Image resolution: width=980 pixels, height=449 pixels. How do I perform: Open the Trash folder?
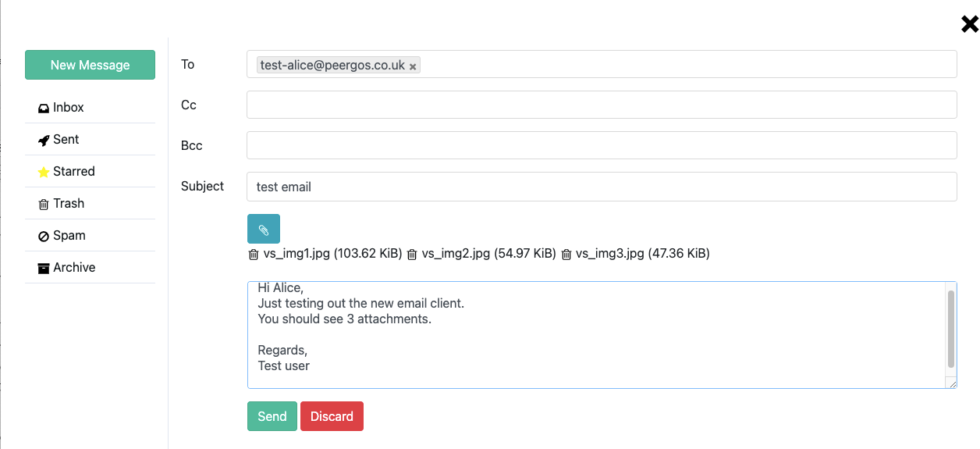tap(68, 203)
